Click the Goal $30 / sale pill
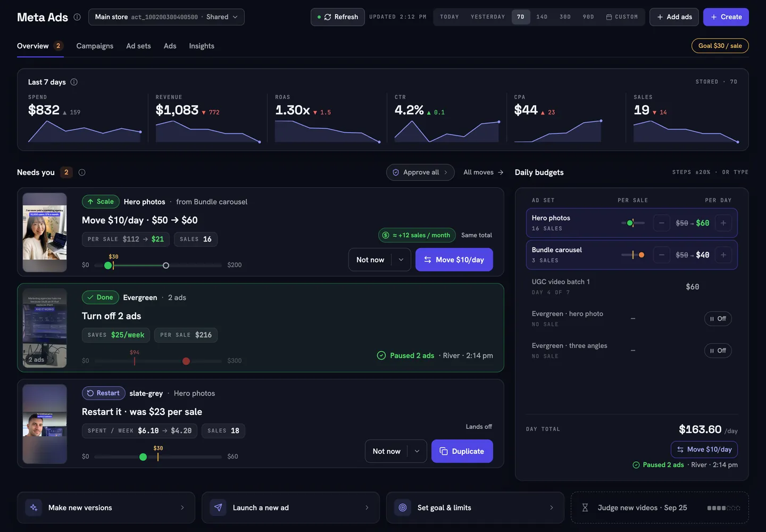This screenshot has height=532, width=766. (x=720, y=46)
